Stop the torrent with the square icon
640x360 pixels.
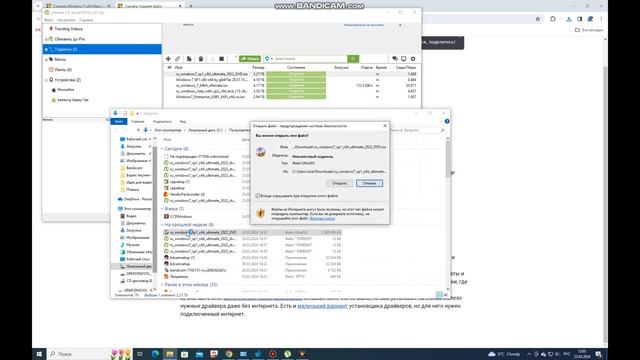pos(222,59)
